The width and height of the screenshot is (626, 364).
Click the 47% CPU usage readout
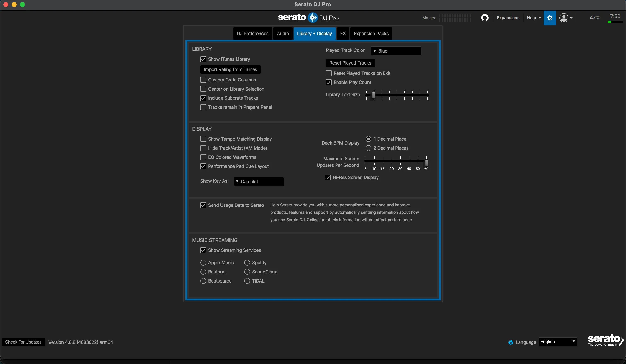click(x=595, y=18)
